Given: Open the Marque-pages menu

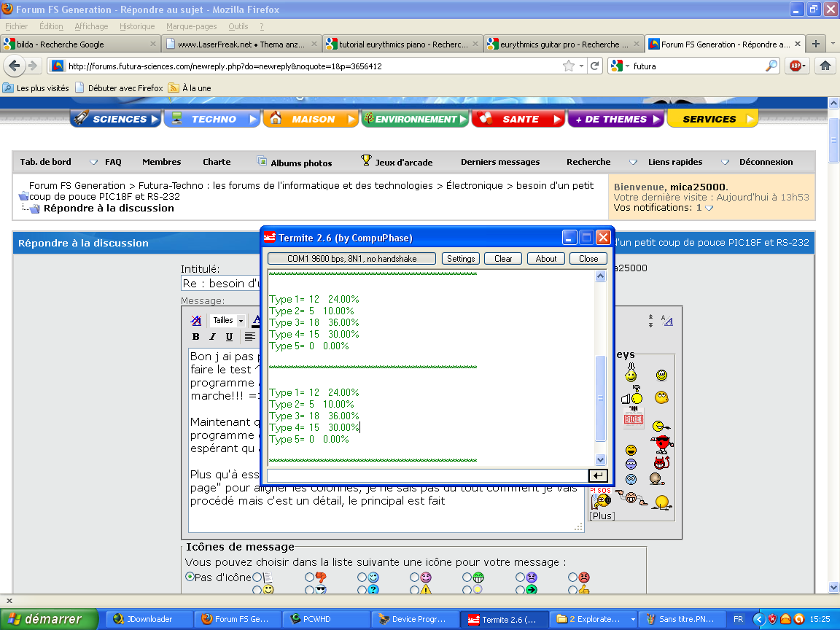Looking at the screenshot, I should (191, 26).
